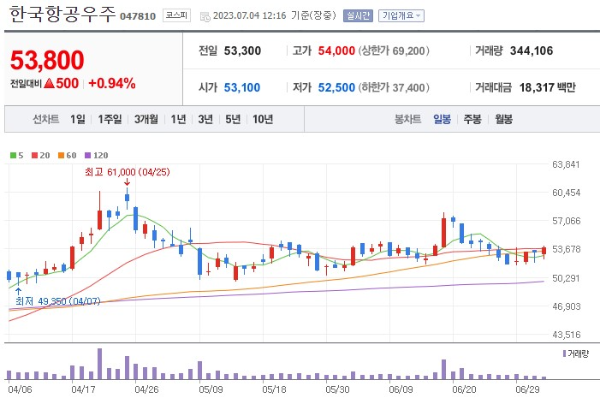This screenshot has height=409, width=600.
Task: Select the 일봉 daily candle chart
Action: pyautogui.click(x=442, y=119)
